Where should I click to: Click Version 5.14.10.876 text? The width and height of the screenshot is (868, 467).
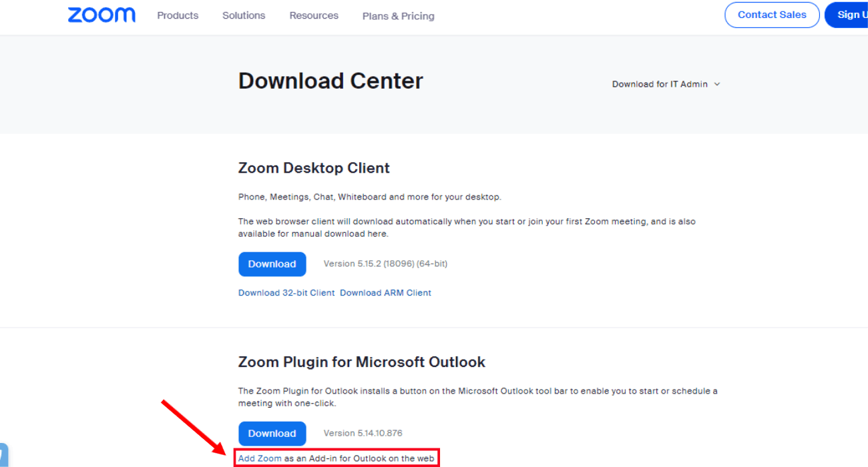tap(363, 433)
